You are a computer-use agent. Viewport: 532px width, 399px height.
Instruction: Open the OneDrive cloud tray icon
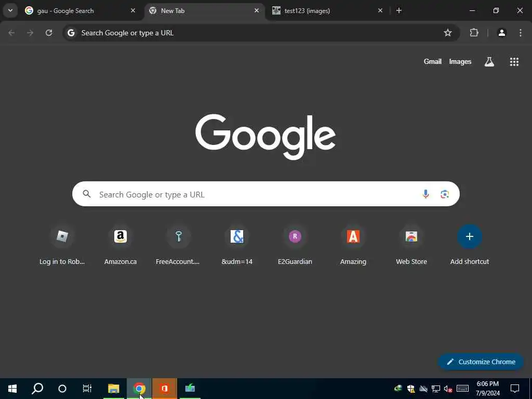(423, 389)
